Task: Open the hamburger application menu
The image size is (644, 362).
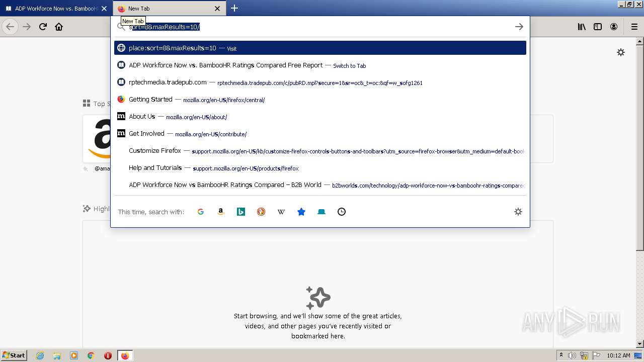Action: point(634,27)
